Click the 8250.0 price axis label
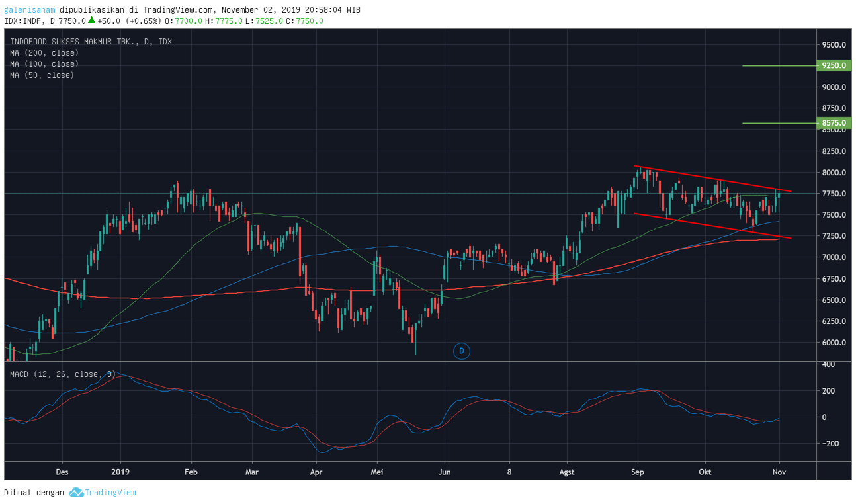This screenshot has width=856, height=504. (x=834, y=151)
